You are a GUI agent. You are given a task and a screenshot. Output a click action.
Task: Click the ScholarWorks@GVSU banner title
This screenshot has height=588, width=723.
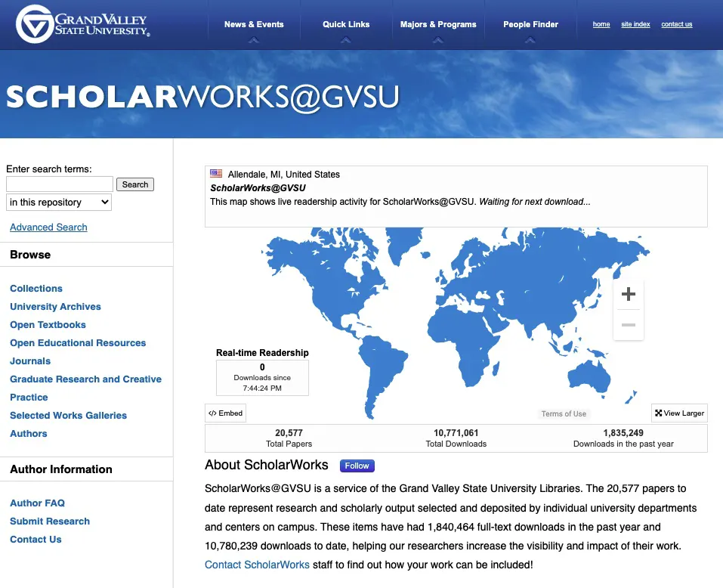(202, 97)
